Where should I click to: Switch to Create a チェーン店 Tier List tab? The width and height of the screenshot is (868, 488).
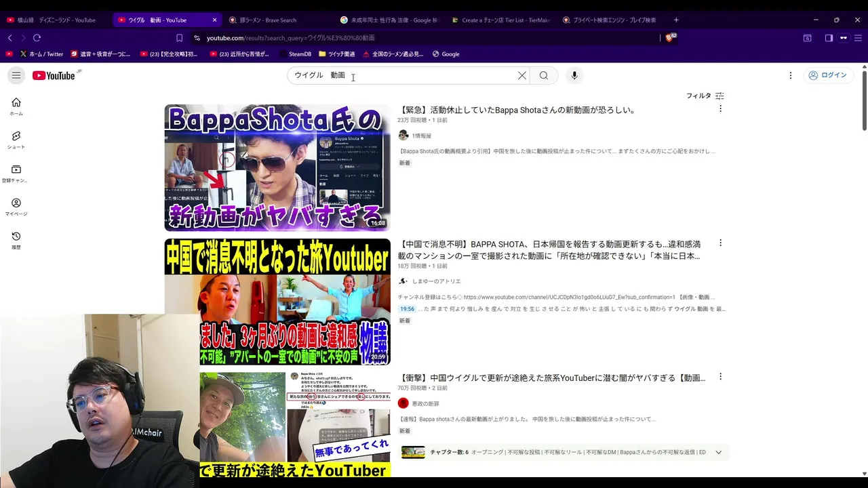pyautogui.click(x=500, y=20)
